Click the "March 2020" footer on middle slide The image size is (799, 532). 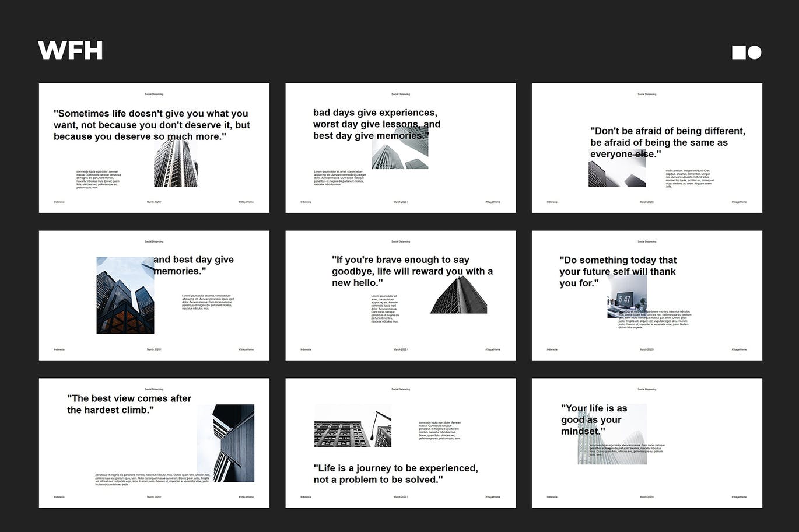pos(400,349)
